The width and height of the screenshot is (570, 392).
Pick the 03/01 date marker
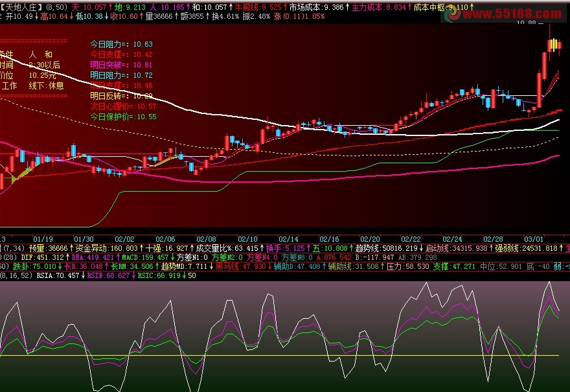pos(534,239)
